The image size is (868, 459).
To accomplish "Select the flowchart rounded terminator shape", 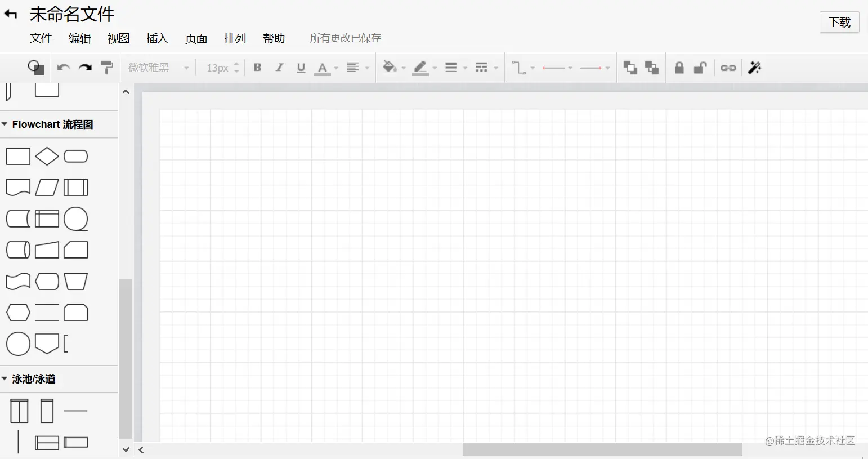I will click(76, 157).
